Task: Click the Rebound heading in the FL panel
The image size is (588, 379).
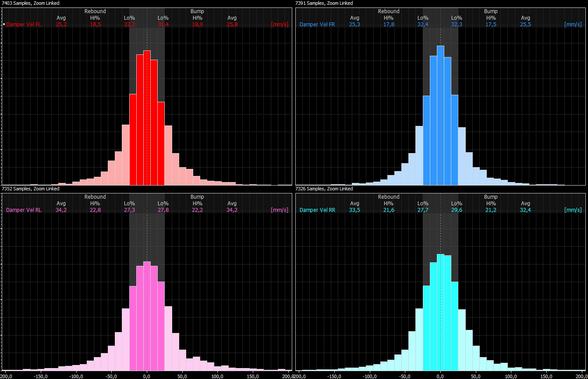Action: (95, 11)
